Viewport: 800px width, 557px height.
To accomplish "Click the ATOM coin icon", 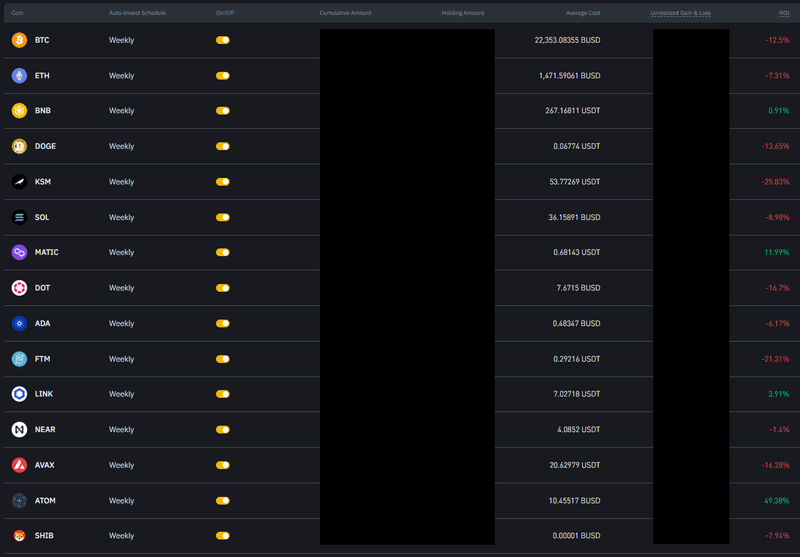I will (19, 501).
